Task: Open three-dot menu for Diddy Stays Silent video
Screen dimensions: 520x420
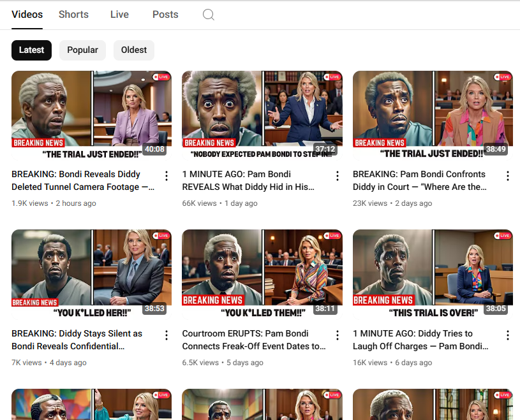Action: tap(167, 335)
